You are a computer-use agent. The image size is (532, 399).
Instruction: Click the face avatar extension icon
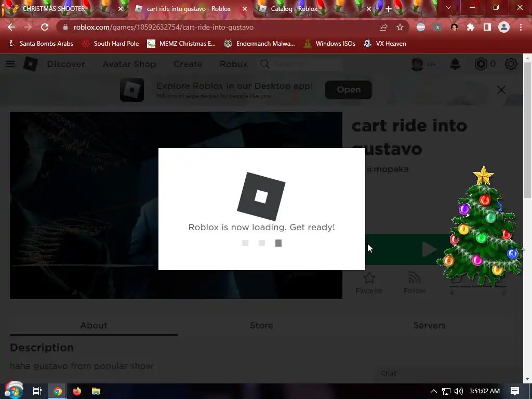454,27
